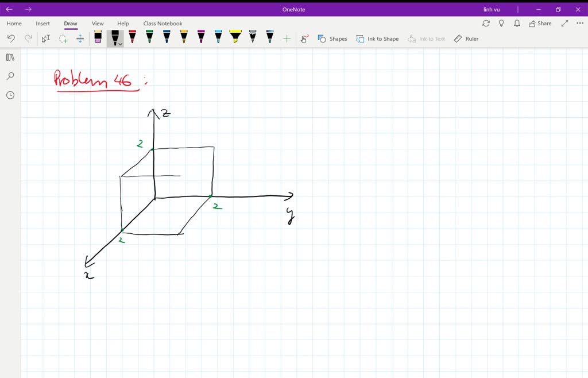Open the Shapes tool
Screen dimensions: 588x378
click(333, 38)
